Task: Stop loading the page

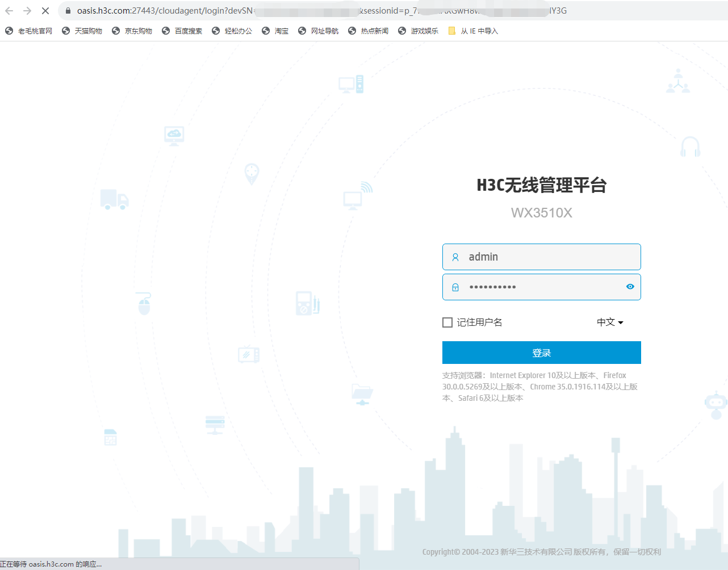Action: pyautogui.click(x=45, y=11)
